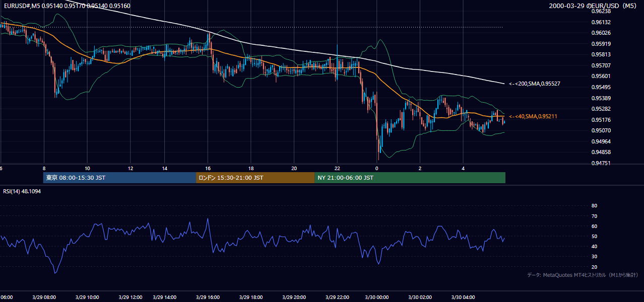Click the 3/29 18:00 time axis label

[x=251, y=297]
